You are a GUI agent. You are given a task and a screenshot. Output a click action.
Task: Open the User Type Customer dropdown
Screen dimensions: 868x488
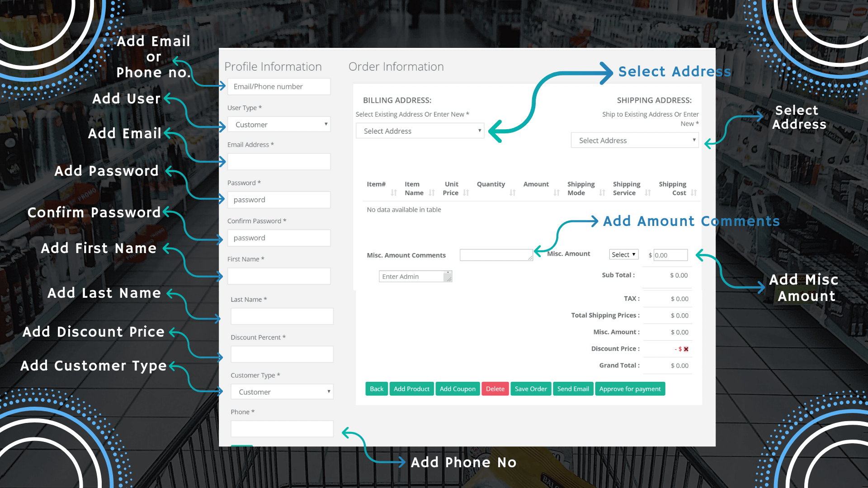point(279,125)
